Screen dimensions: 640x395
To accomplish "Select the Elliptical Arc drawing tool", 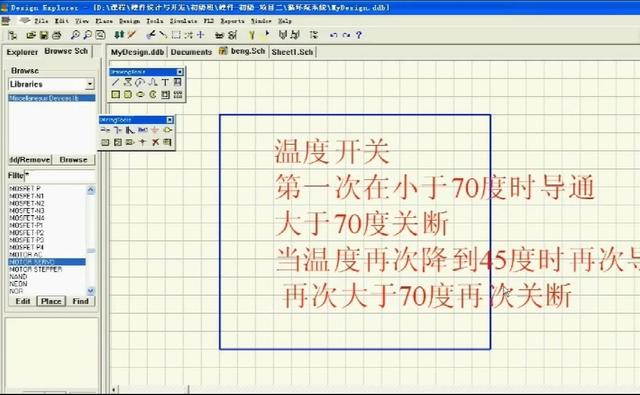I will [x=140, y=82].
